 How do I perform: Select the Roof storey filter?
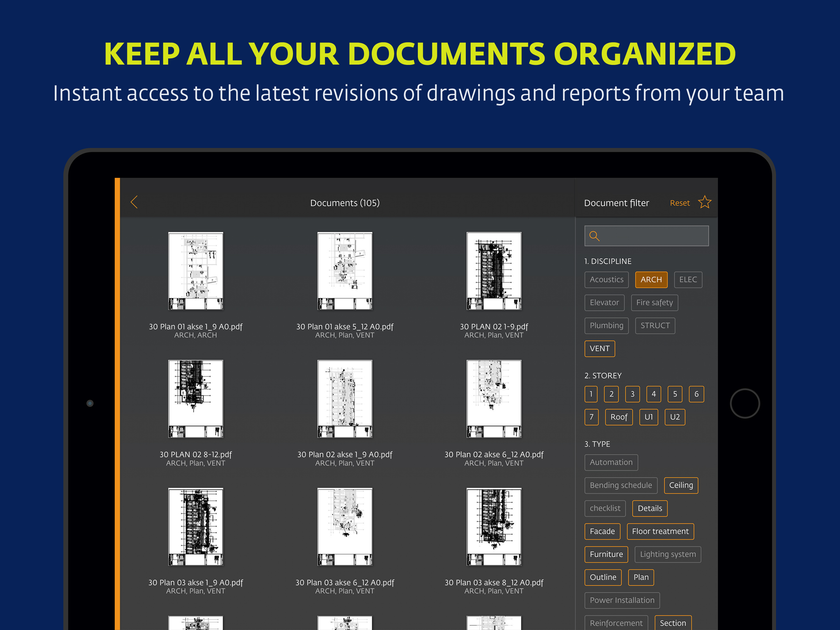[x=619, y=417]
